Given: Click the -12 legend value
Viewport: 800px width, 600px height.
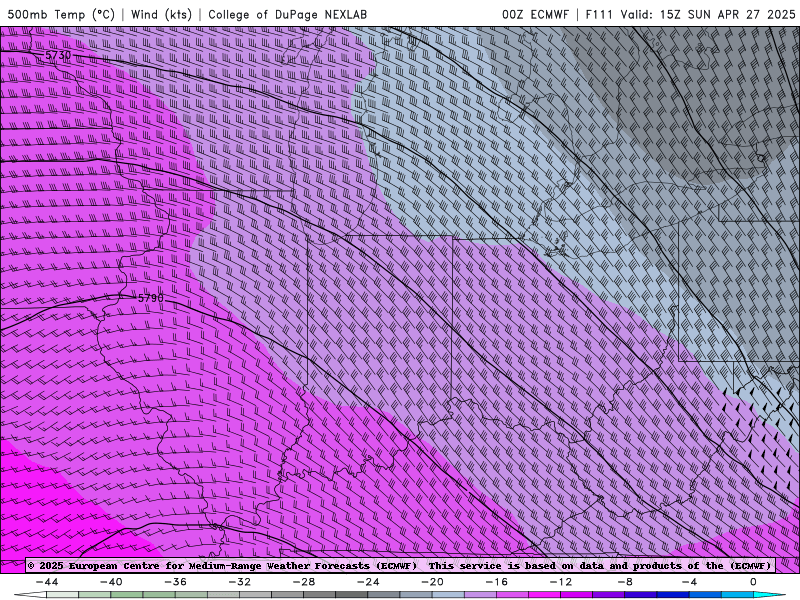Looking at the screenshot, I should pos(561,582).
